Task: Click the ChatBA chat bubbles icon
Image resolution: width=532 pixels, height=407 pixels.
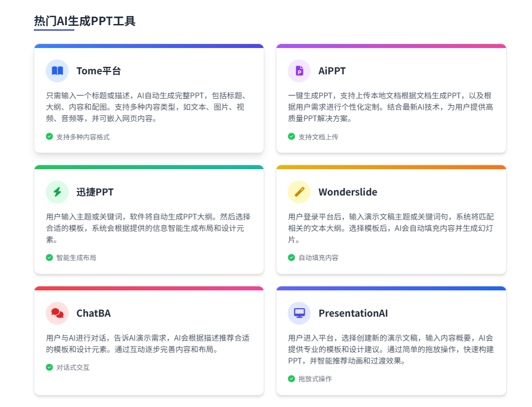Action: point(57,313)
